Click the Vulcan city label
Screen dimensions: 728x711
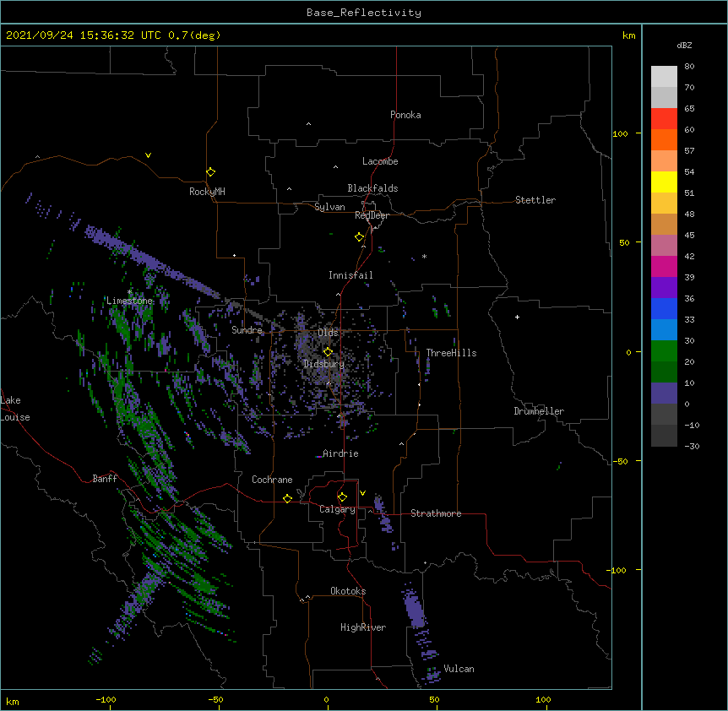coord(459,669)
